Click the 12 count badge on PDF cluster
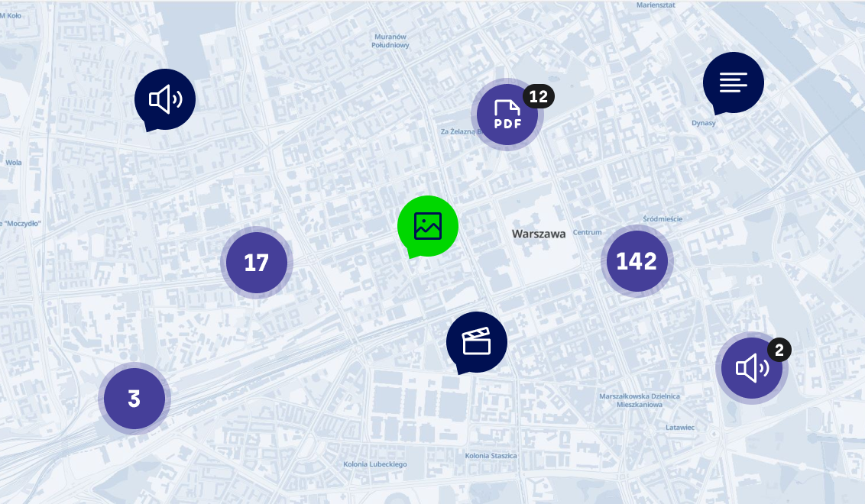 click(539, 96)
